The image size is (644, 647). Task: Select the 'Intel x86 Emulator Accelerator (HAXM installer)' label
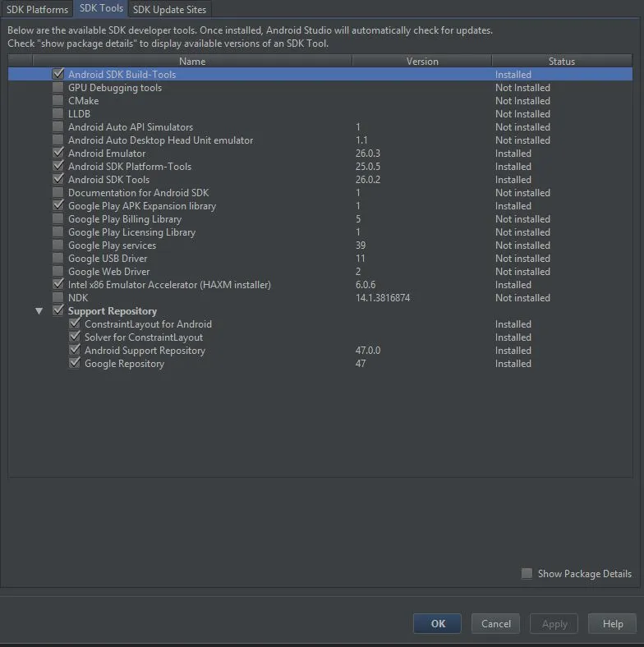[169, 285]
